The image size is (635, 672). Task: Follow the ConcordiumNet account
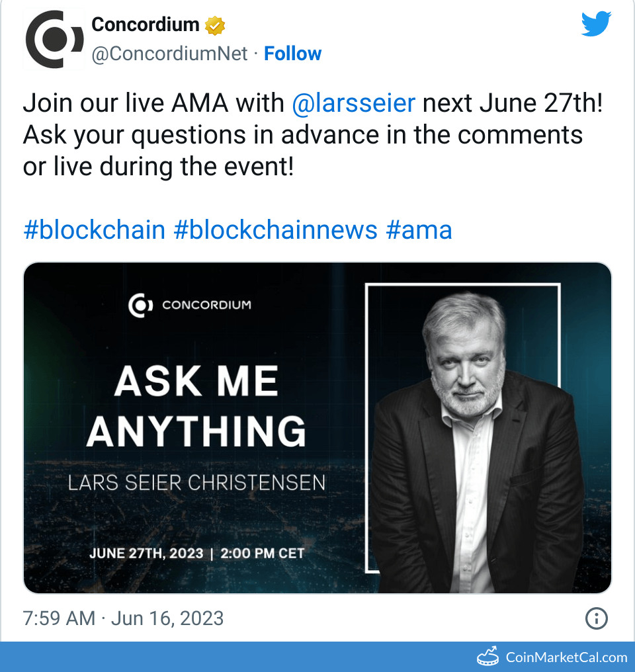click(x=292, y=54)
